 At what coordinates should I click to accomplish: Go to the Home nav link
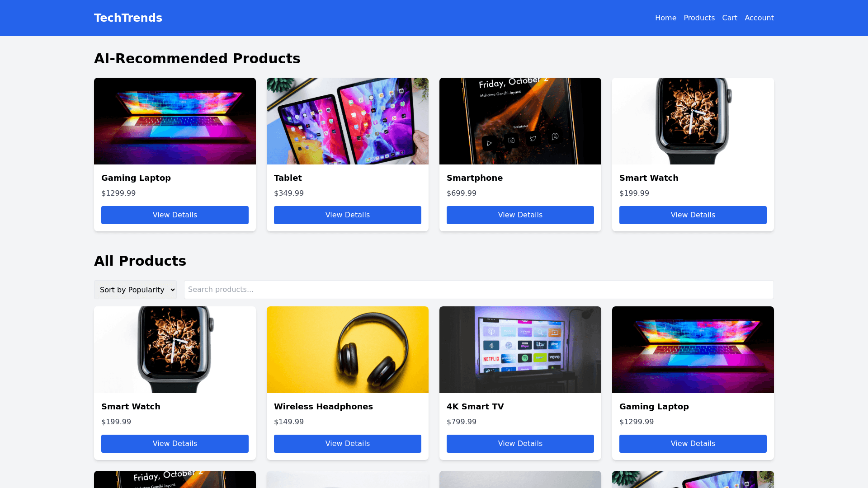point(665,18)
